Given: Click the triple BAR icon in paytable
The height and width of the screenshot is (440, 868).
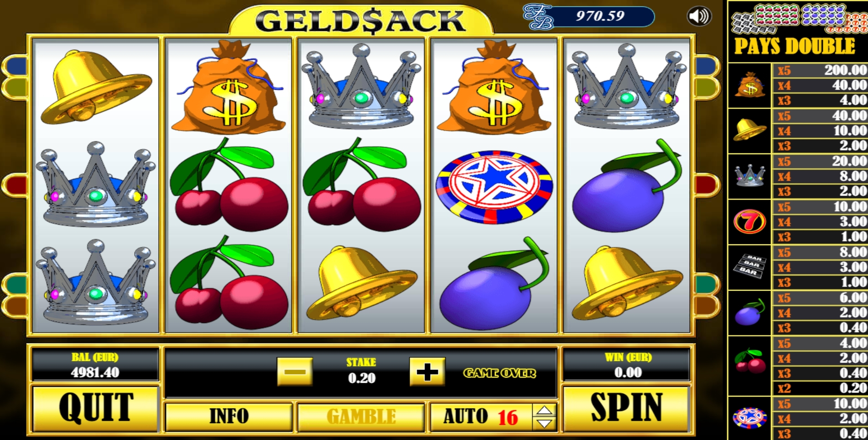Looking at the screenshot, I should pos(750,266).
